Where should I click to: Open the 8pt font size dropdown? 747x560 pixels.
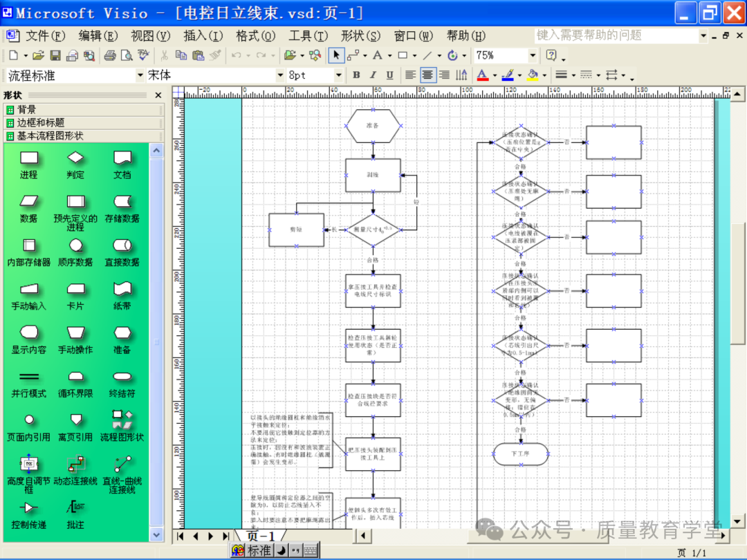(x=339, y=75)
